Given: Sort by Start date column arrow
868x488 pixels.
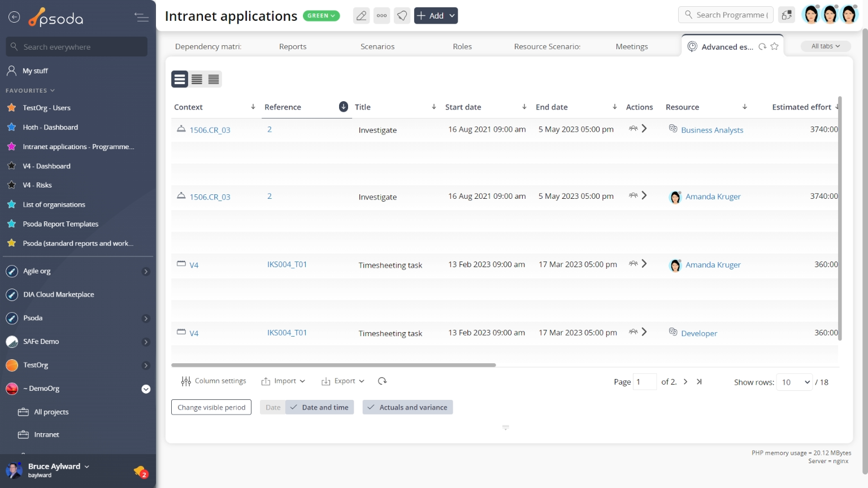Looking at the screenshot, I should (x=524, y=107).
